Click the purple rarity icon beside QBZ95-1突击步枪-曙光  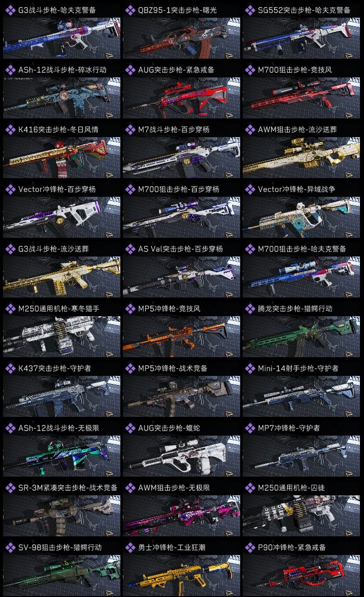(130, 10)
